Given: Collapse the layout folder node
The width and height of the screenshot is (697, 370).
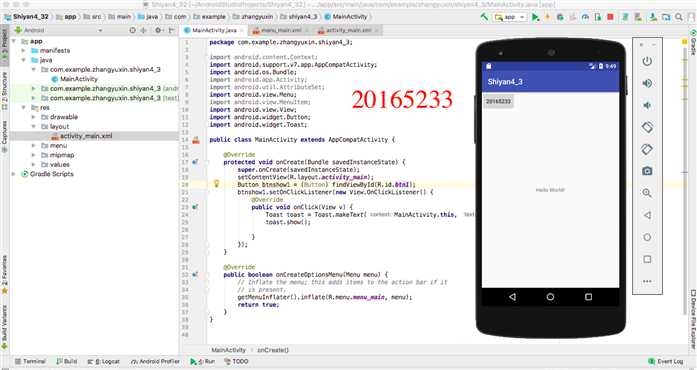Looking at the screenshot, I should pyautogui.click(x=34, y=126).
